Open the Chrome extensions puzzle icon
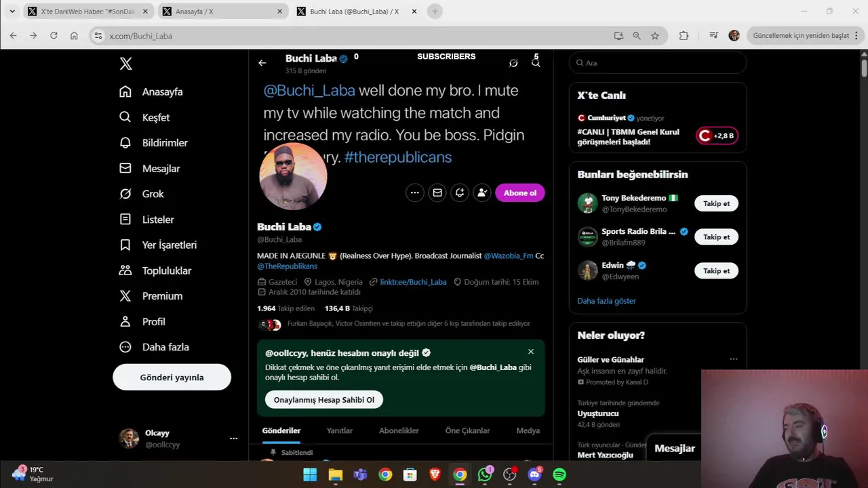The width and height of the screenshot is (868, 488). click(x=684, y=35)
